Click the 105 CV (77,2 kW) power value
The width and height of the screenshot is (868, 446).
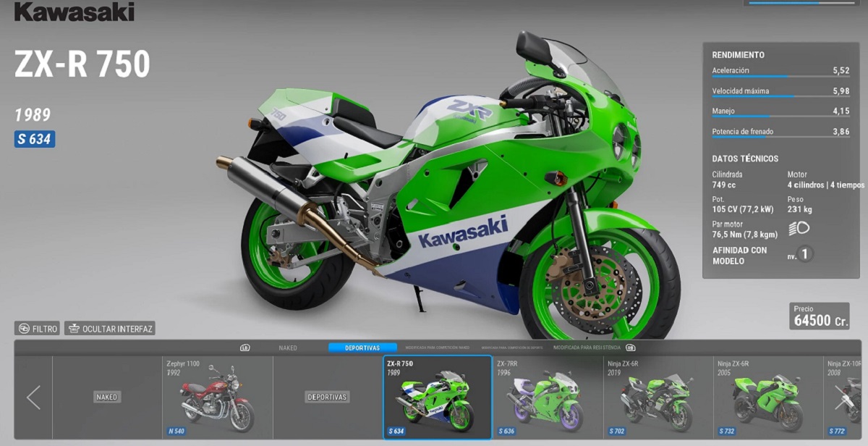click(742, 209)
